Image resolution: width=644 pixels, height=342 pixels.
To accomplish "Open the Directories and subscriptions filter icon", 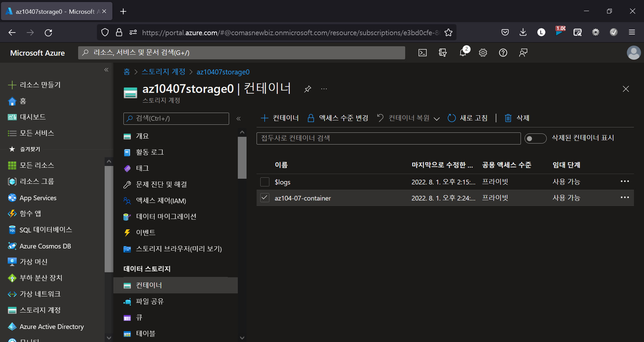I will tap(443, 53).
